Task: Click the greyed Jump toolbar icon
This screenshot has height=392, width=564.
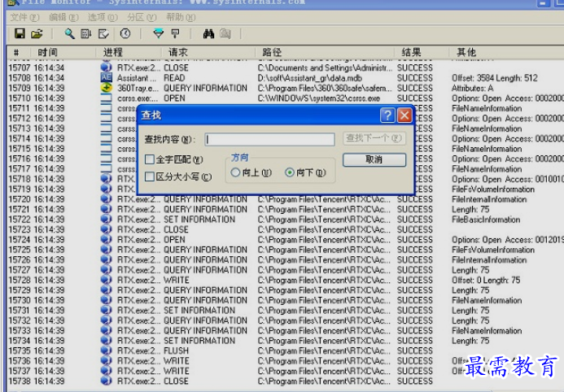Action: pyautogui.click(x=225, y=34)
